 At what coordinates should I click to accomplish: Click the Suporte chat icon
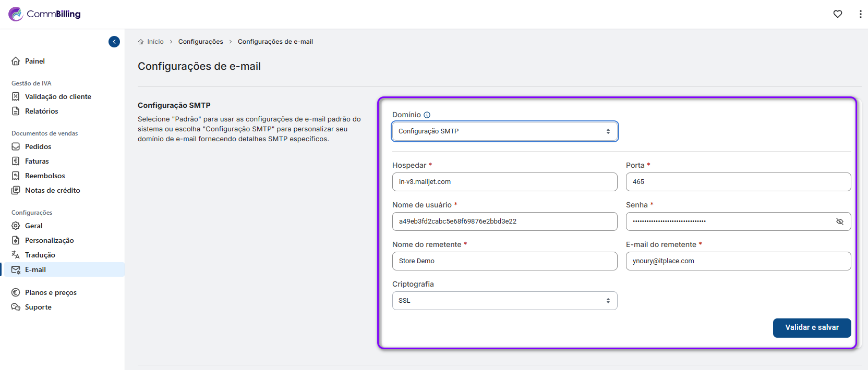pos(16,307)
